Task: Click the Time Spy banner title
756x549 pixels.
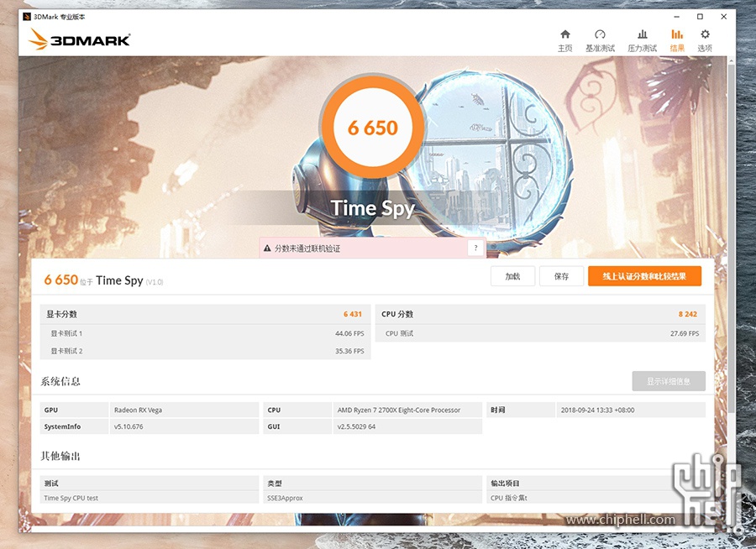Action: pos(373,208)
